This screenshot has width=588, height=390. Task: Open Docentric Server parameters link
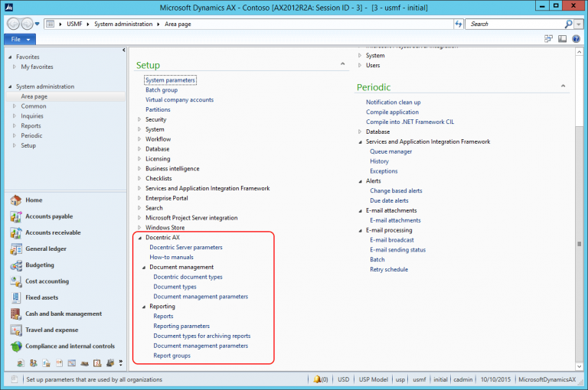(x=186, y=247)
